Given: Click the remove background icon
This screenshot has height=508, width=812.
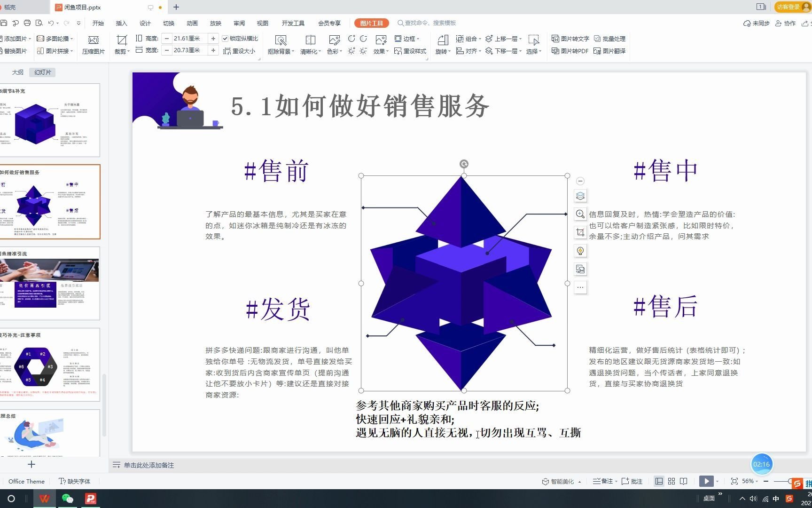Looking at the screenshot, I should coord(281,40).
